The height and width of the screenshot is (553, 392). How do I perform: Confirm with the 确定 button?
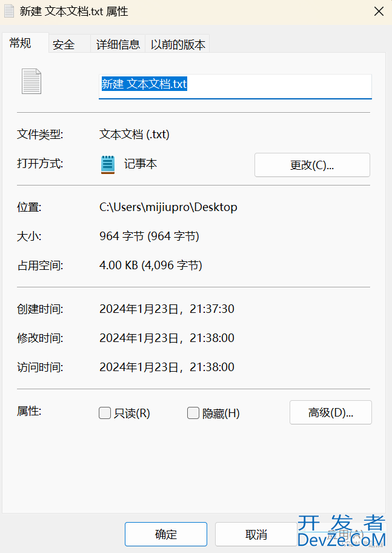(165, 534)
